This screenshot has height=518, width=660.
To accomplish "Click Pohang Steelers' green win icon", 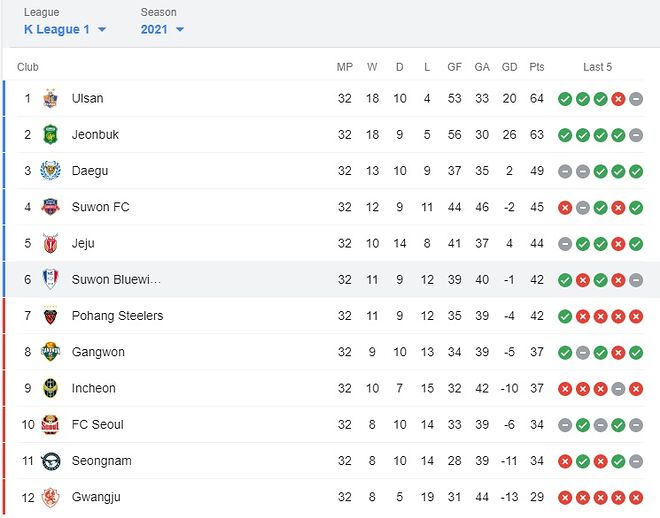I will pos(564,316).
